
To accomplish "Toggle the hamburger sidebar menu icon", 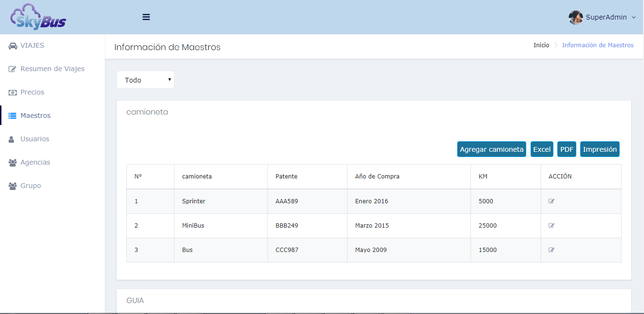I will click(x=146, y=17).
